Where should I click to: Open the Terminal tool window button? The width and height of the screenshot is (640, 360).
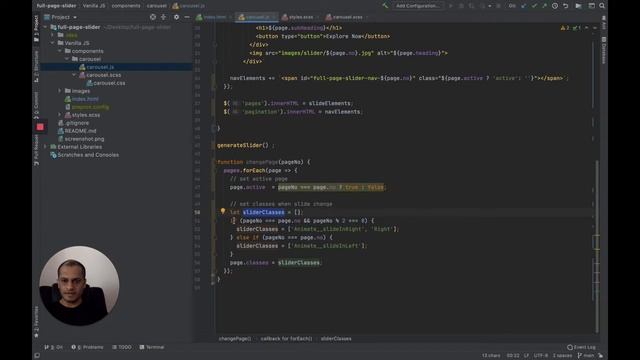pyautogui.click(x=152, y=347)
